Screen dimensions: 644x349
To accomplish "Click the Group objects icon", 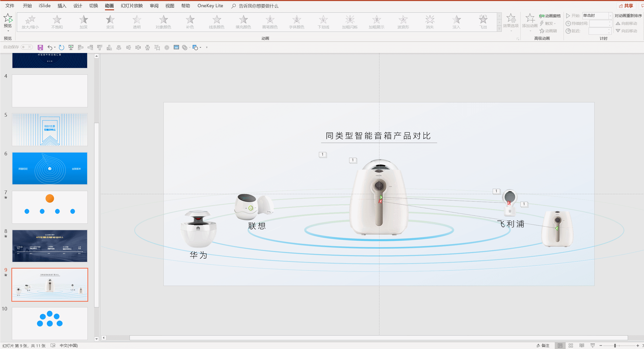I will [157, 47].
